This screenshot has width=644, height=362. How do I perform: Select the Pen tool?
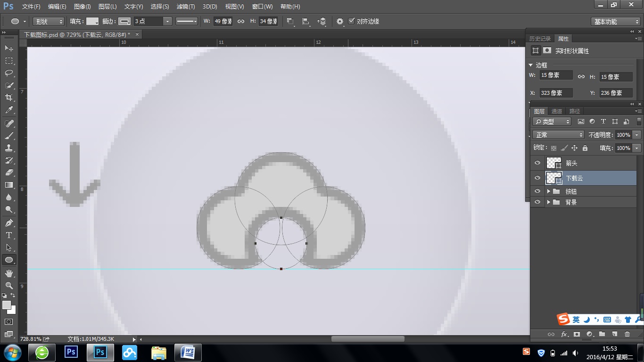click(9, 223)
